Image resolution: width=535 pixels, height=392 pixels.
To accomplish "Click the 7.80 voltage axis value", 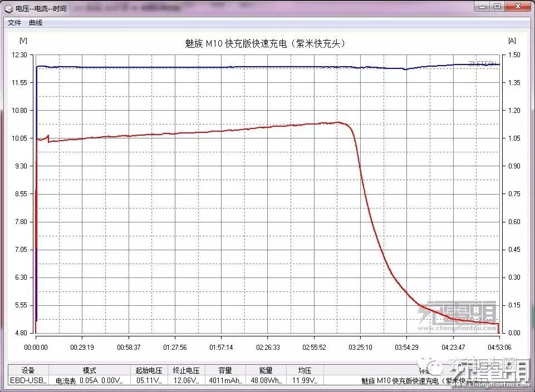I will pos(21,221).
